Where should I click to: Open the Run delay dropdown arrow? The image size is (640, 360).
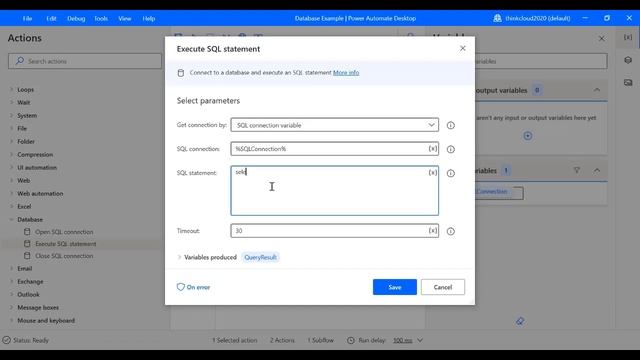pos(420,340)
